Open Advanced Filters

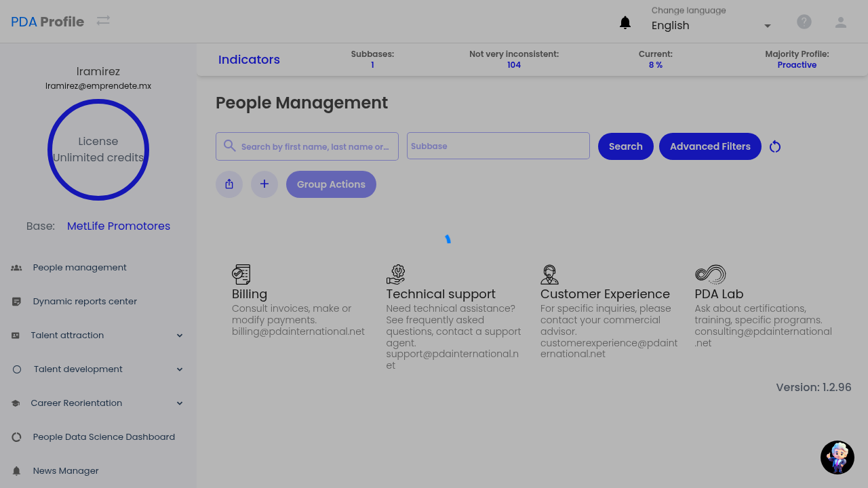click(x=710, y=146)
